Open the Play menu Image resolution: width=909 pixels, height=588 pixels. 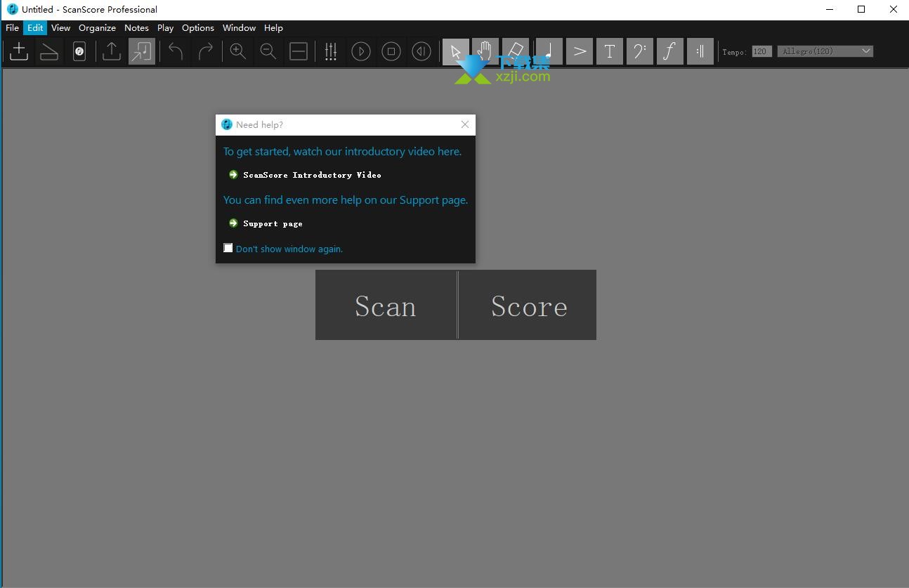click(x=165, y=28)
